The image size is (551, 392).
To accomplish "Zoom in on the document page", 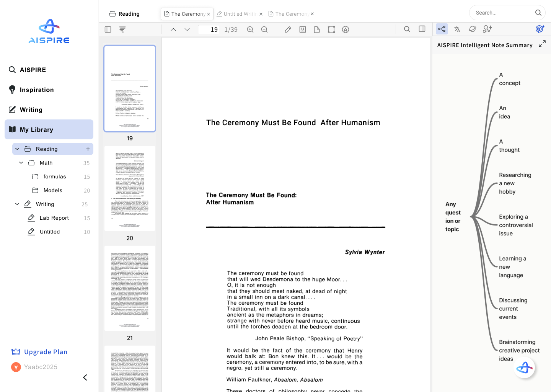I will tap(250, 29).
